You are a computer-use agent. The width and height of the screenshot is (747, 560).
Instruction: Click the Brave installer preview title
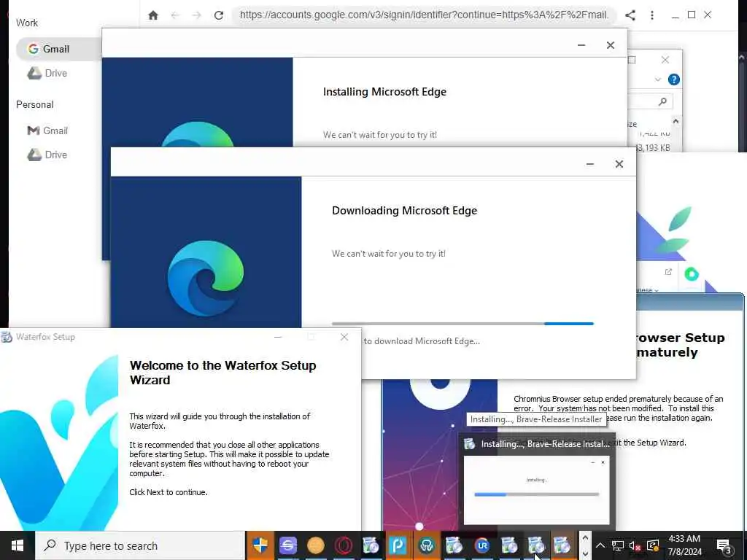tap(545, 444)
